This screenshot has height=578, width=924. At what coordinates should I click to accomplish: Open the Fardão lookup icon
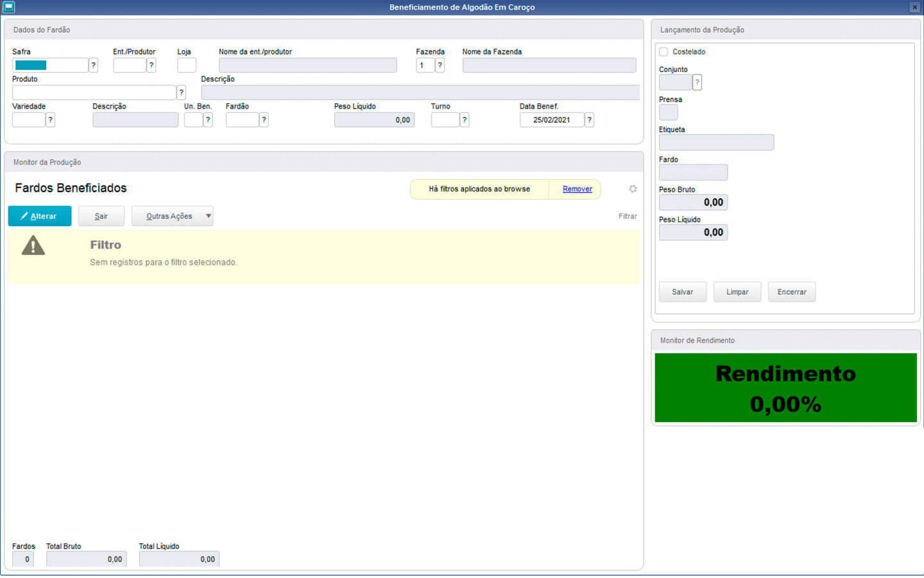264,119
